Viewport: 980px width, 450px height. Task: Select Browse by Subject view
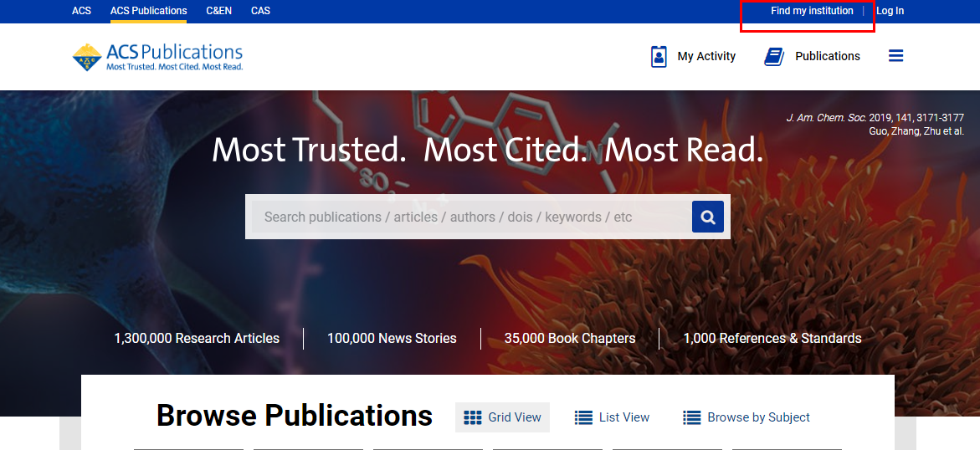[758, 417]
